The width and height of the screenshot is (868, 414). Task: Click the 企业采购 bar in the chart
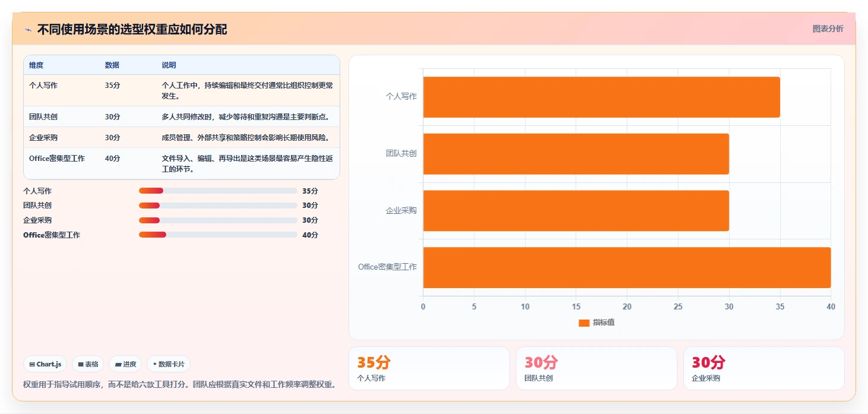[x=576, y=211]
